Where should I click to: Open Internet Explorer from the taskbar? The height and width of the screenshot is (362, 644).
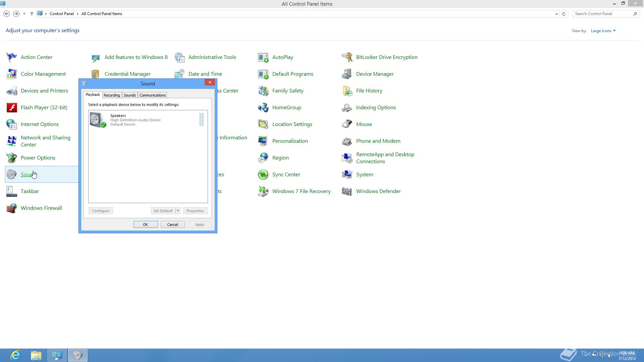click(x=15, y=355)
